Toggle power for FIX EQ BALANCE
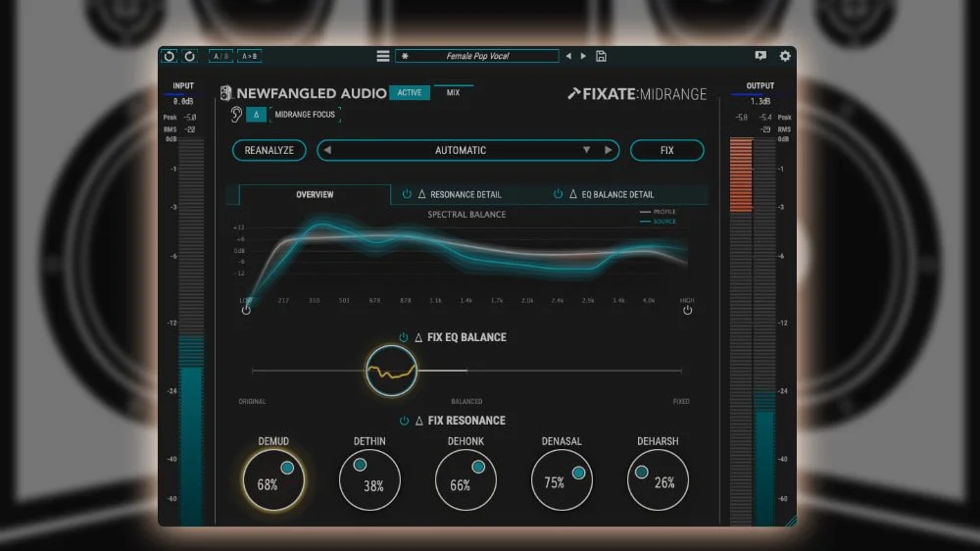This screenshot has height=551, width=980. pyautogui.click(x=403, y=337)
